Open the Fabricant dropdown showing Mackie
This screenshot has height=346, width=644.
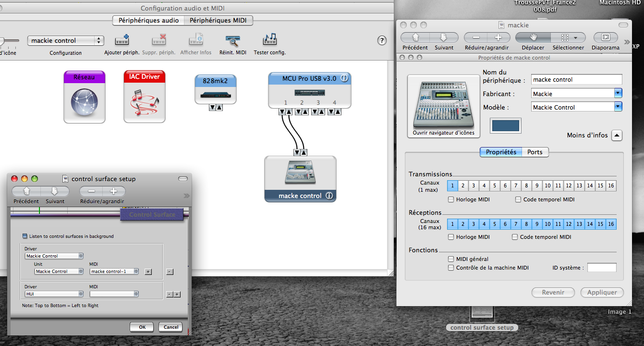(x=577, y=94)
